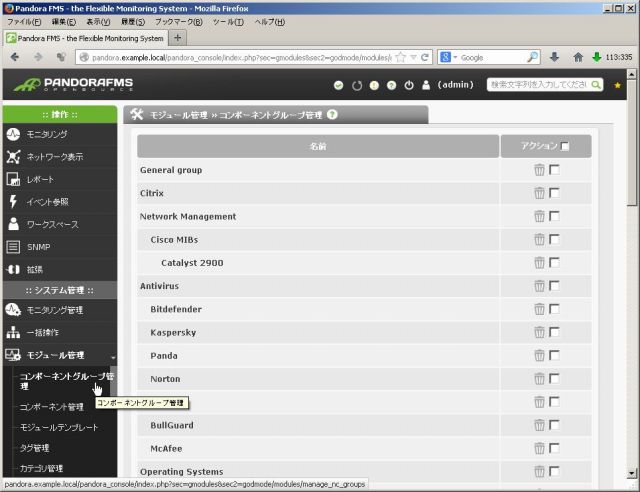Viewport: 640px width, 492px height.
Task: Click the Firefox back arrow
Action: coord(15,57)
